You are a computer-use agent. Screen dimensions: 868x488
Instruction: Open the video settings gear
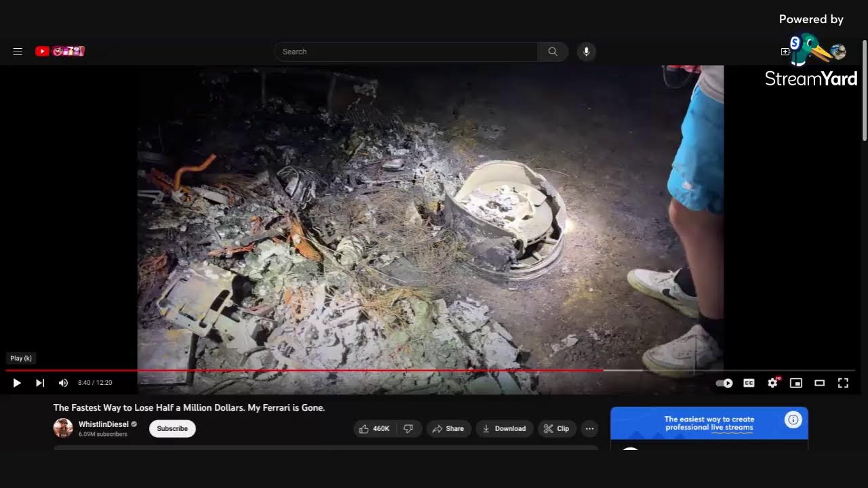point(773,383)
